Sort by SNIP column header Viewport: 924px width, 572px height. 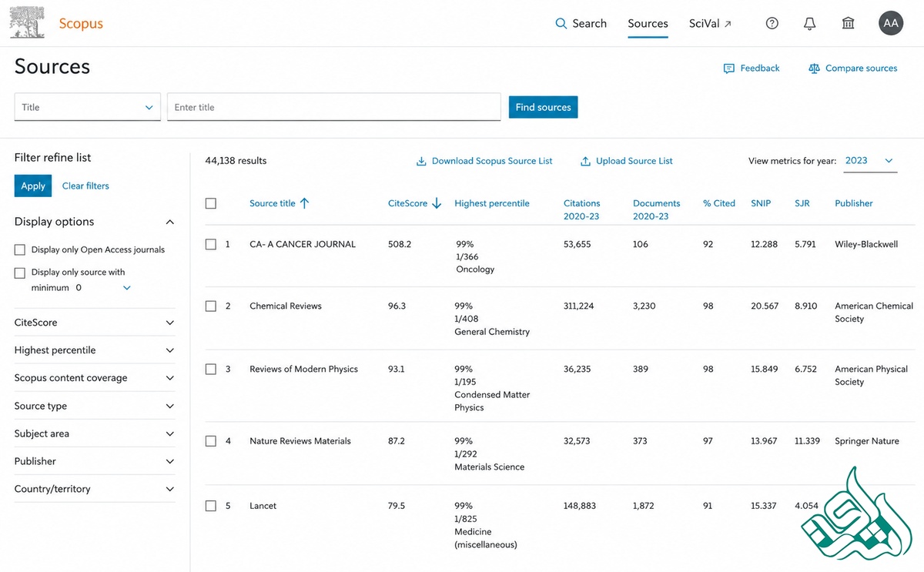click(760, 203)
